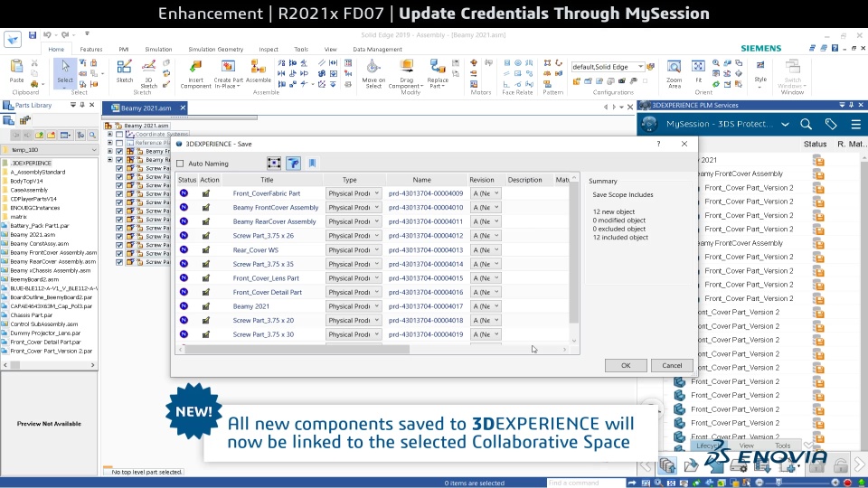Open Revision dropdown for Beamy FrontCover Assembly
The width and height of the screenshot is (868, 488).
(486, 208)
